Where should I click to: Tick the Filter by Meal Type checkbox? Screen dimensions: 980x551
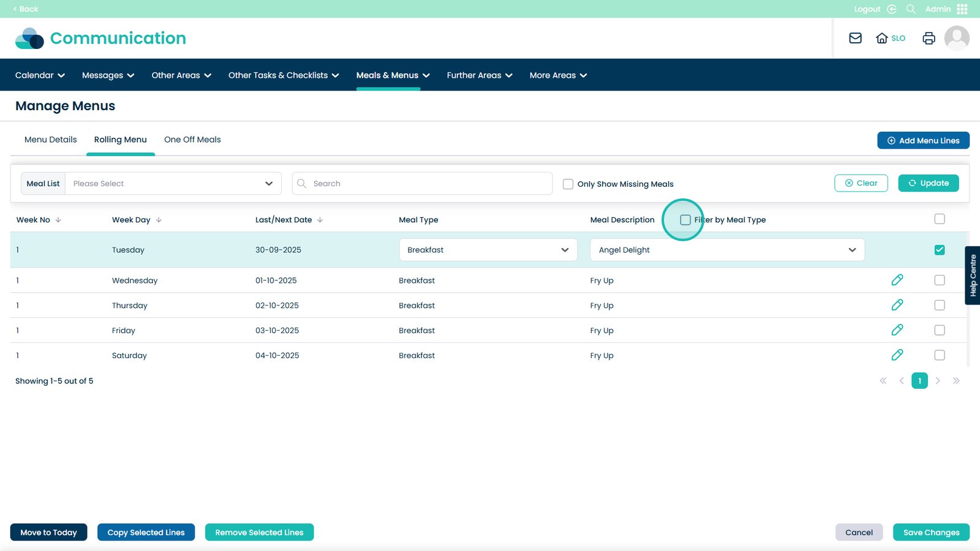(x=685, y=220)
